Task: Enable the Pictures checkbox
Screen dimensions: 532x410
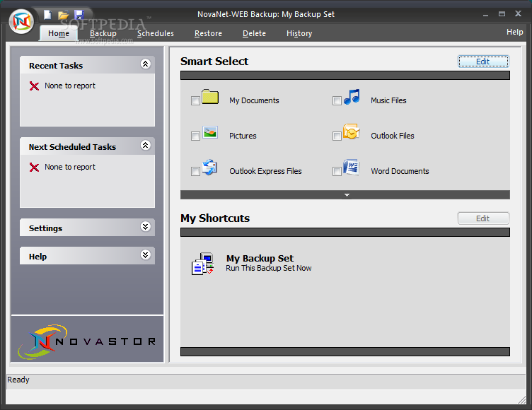Action: point(195,136)
